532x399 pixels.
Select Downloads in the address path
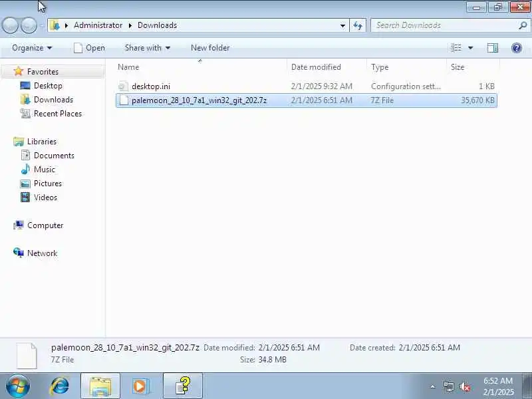pyautogui.click(x=157, y=25)
